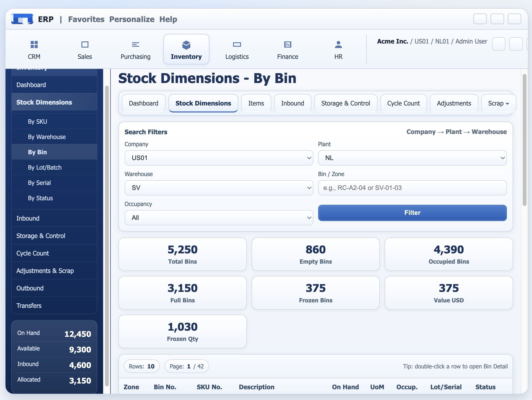Viewport: 532px width, 400px height.
Task: Open the Favorites menu
Action: tap(86, 19)
